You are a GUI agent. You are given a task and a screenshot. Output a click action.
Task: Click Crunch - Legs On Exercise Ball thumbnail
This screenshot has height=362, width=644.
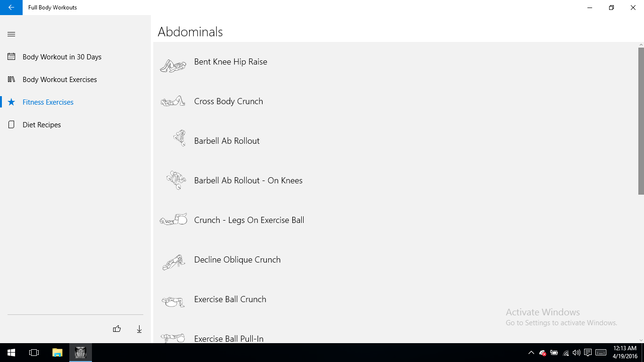tap(173, 220)
